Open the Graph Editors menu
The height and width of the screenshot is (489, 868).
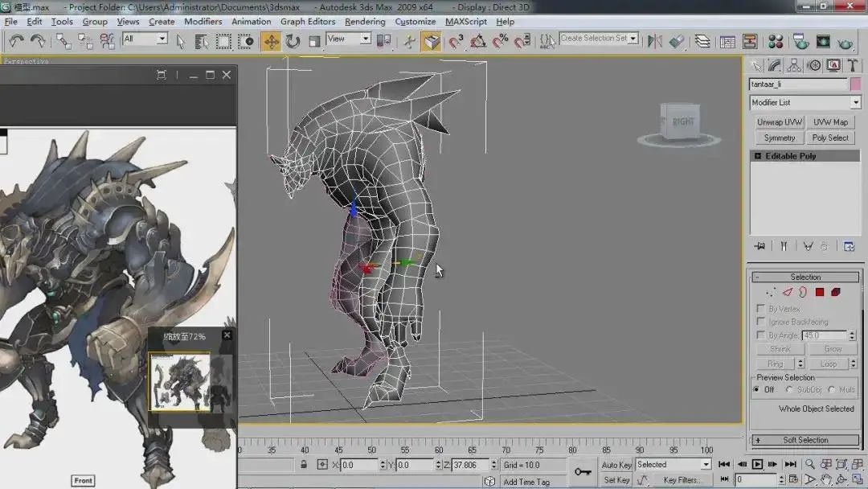click(x=308, y=22)
